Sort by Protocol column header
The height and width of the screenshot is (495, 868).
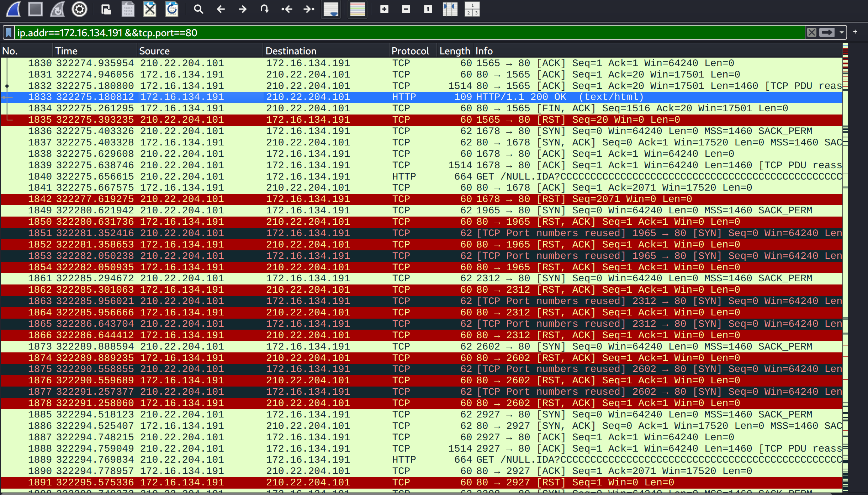tap(410, 51)
